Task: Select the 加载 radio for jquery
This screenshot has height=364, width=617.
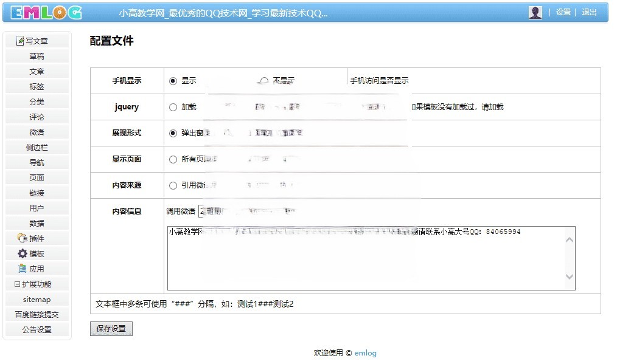Action: click(173, 107)
